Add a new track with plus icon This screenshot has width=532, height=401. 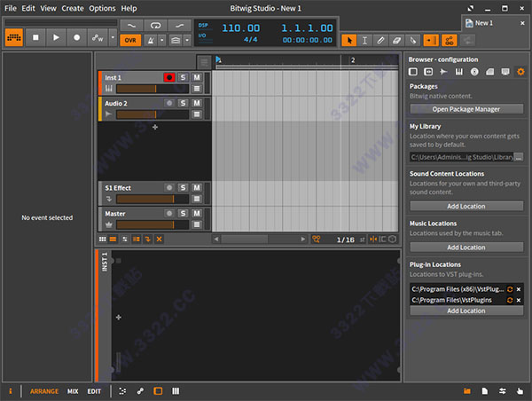point(155,127)
